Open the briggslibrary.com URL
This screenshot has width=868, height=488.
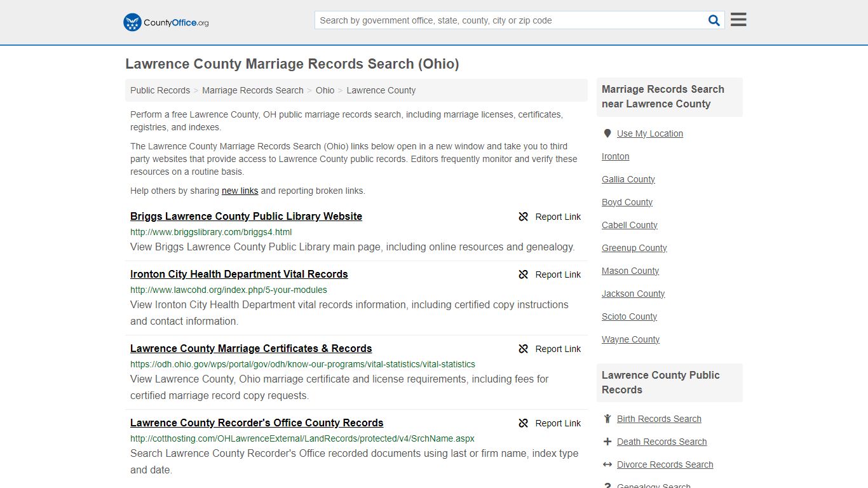[211, 232]
